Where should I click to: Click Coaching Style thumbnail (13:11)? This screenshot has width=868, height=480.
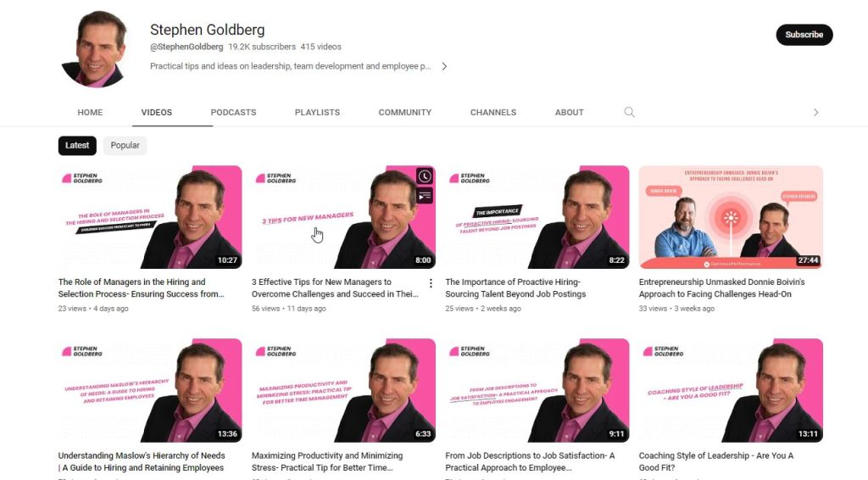(731, 390)
